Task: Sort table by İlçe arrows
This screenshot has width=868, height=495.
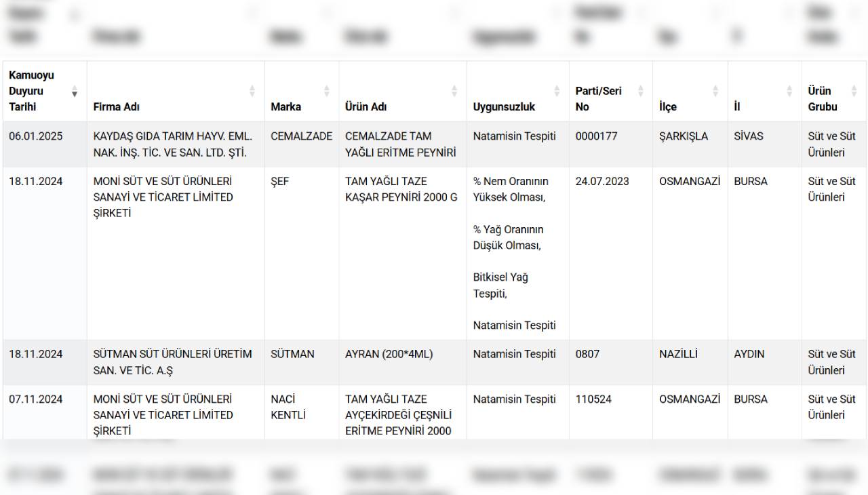Action: click(x=715, y=91)
